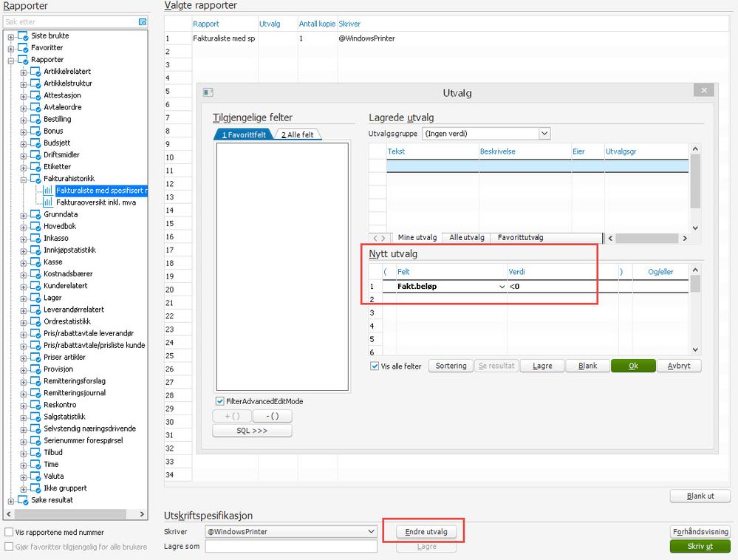
Task: Select the Alle utvalg tab
Action: click(466, 238)
